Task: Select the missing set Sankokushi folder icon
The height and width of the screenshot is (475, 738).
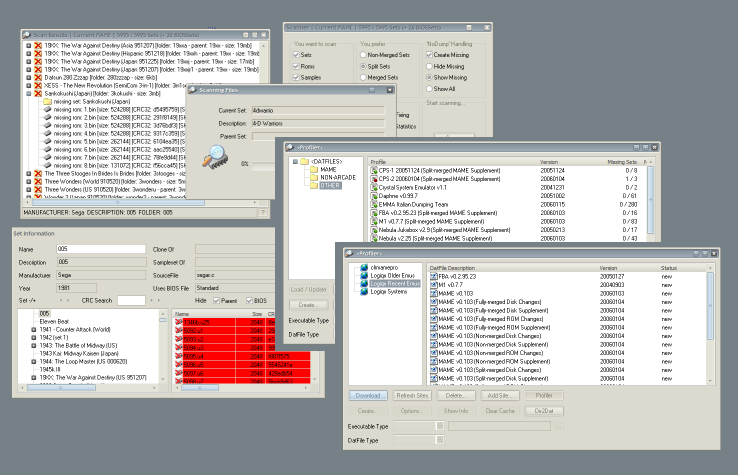Action: (49, 101)
